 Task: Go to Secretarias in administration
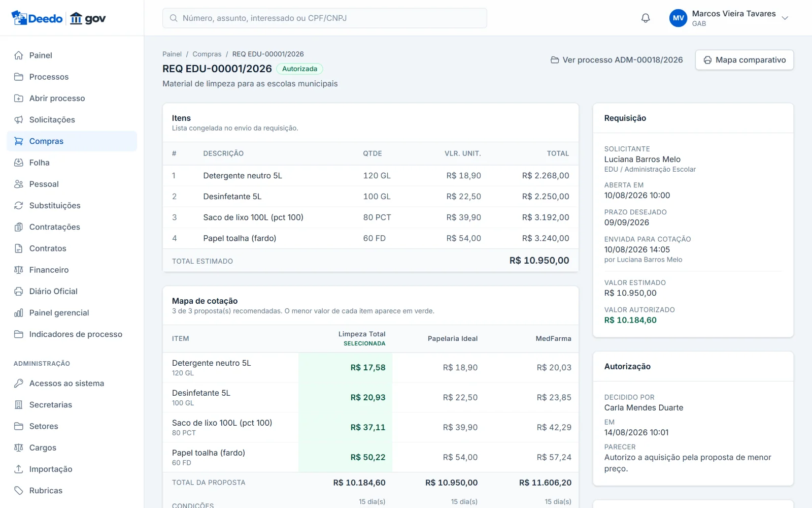coord(72,405)
